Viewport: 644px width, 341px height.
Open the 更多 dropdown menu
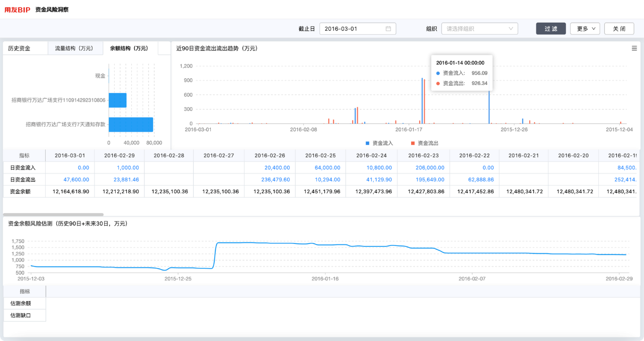[x=585, y=29]
